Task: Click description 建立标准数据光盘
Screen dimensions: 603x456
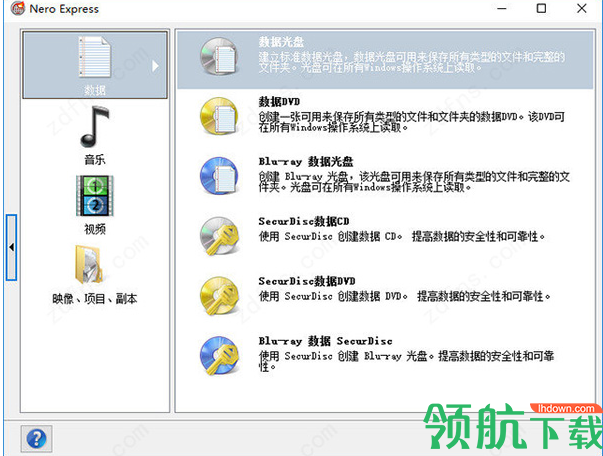Action: pyautogui.click(x=411, y=62)
